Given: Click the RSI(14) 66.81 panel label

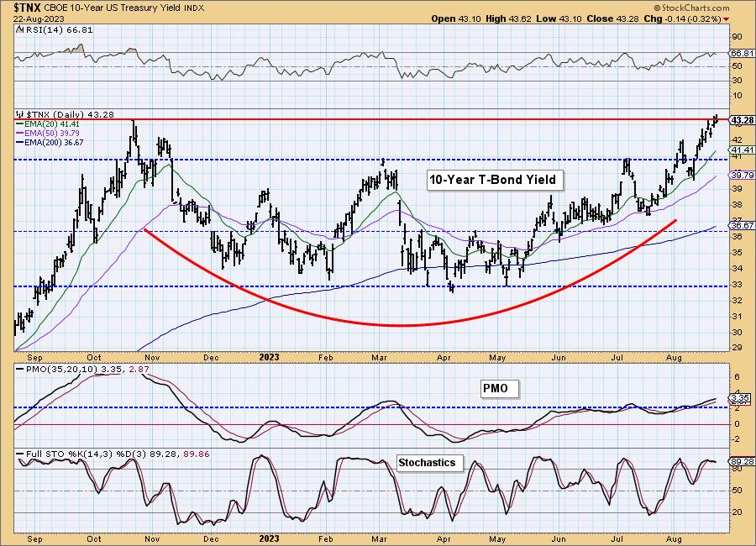Looking at the screenshot, I should [x=58, y=29].
